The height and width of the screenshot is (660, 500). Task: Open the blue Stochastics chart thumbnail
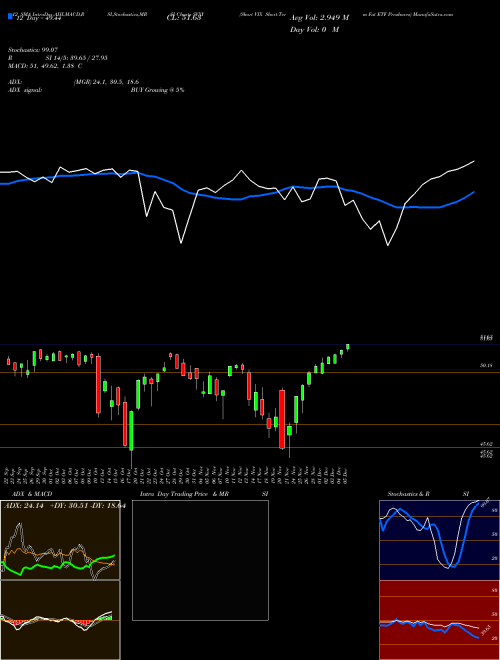click(x=439, y=540)
